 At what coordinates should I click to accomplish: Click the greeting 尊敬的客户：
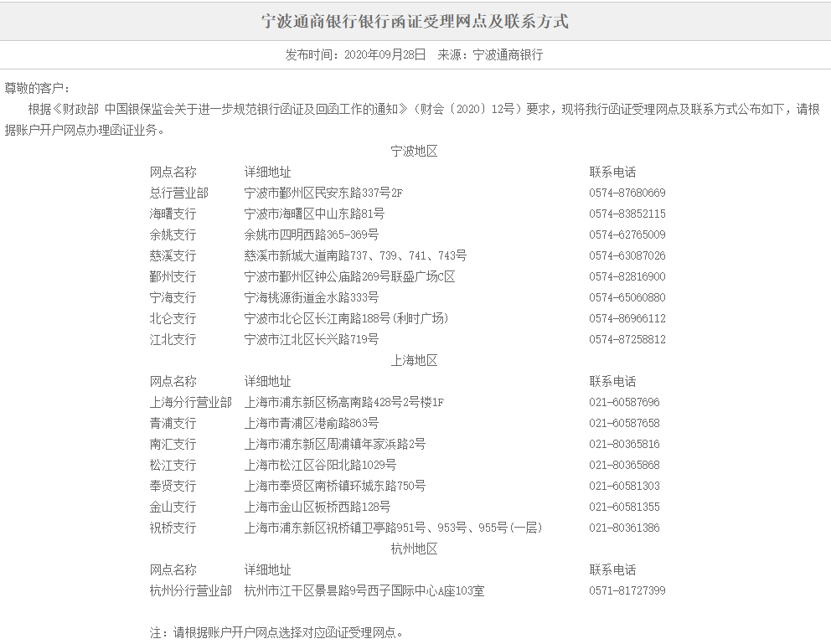[x=37, y=89]
